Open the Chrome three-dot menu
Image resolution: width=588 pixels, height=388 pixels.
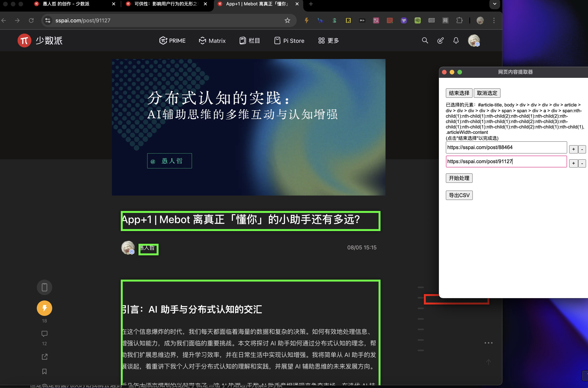coord(494,20)
